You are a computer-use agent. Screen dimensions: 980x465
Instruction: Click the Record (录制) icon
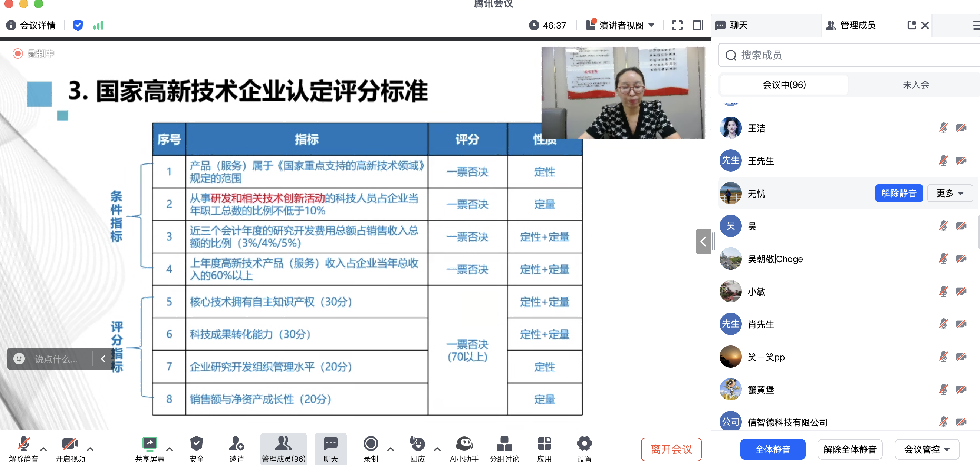tap(371, 444)
